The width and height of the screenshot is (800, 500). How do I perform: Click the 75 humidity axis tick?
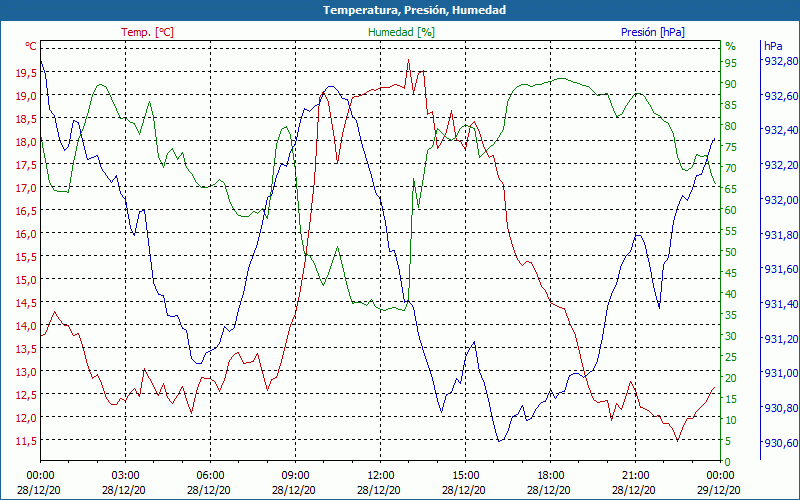[731, 147]
